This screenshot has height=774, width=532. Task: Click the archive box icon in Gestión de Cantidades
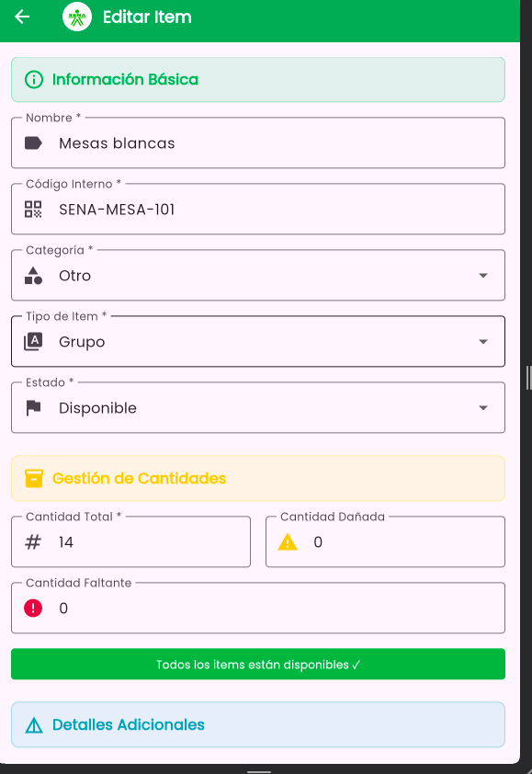coord(34,478)
